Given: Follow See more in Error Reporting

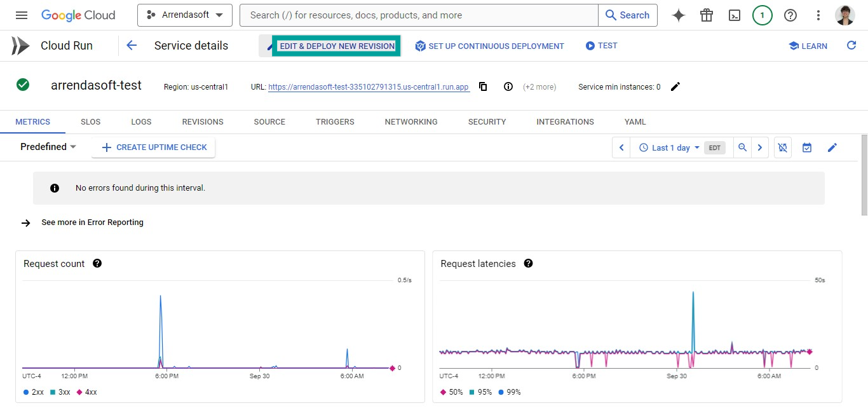Looking at the screenshot, I should click(92, 222).
